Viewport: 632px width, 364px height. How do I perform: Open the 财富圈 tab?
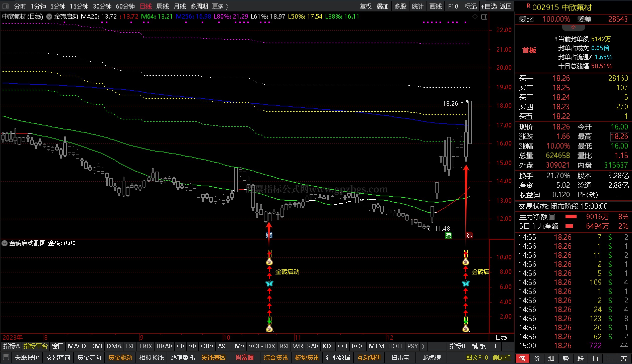245,357
